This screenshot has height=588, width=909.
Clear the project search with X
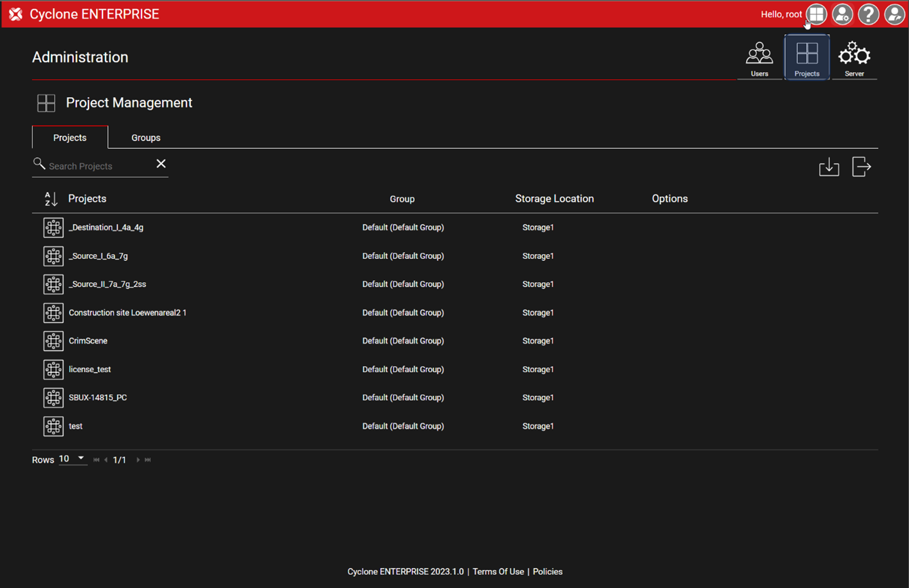tap(161, 164)
